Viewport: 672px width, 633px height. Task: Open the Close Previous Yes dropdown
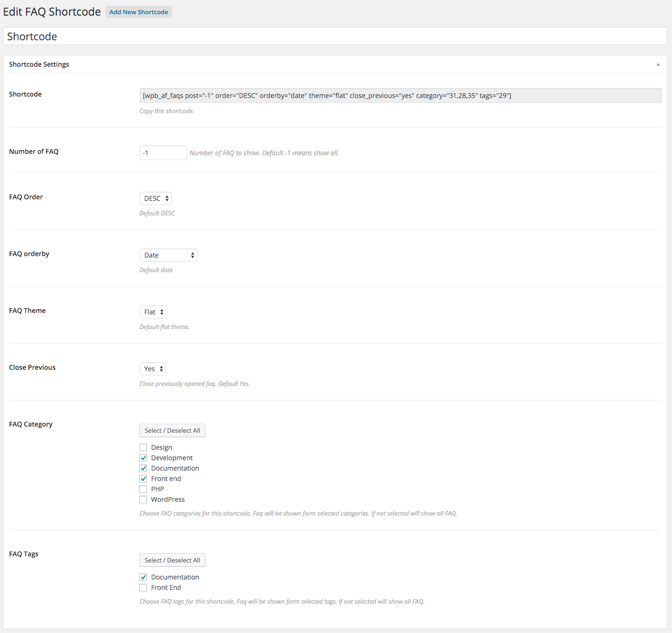point(152,369)
